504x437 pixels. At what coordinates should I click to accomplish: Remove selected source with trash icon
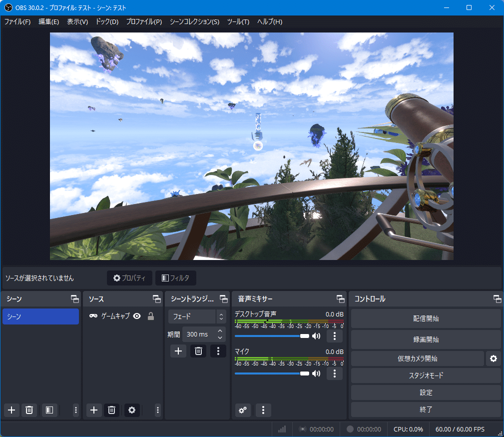[x=111, y=410]
